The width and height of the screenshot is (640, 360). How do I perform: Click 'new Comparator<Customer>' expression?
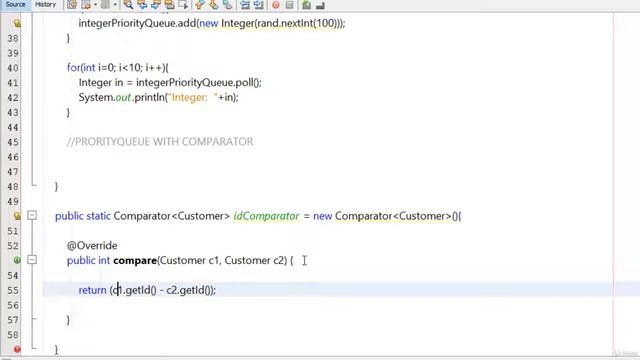382,216
